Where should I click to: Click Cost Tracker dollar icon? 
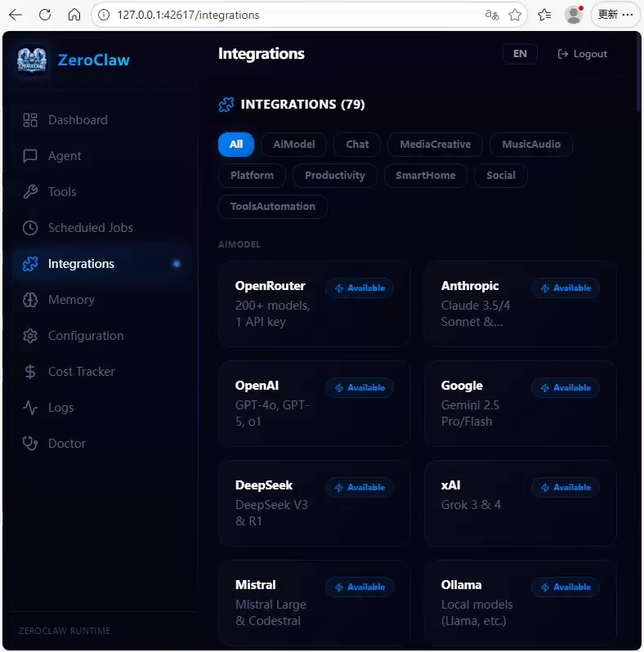coord(30,372)
